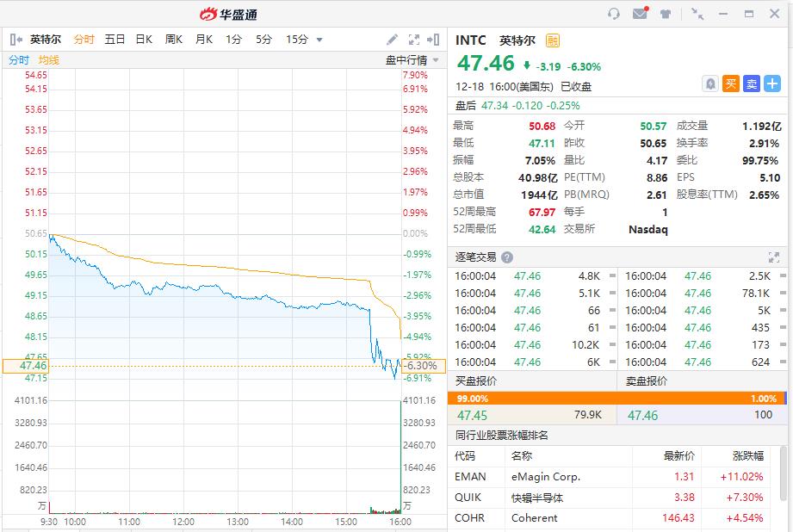Select the 买盘报价 tab
793x532 pixels.
point(476,381)
